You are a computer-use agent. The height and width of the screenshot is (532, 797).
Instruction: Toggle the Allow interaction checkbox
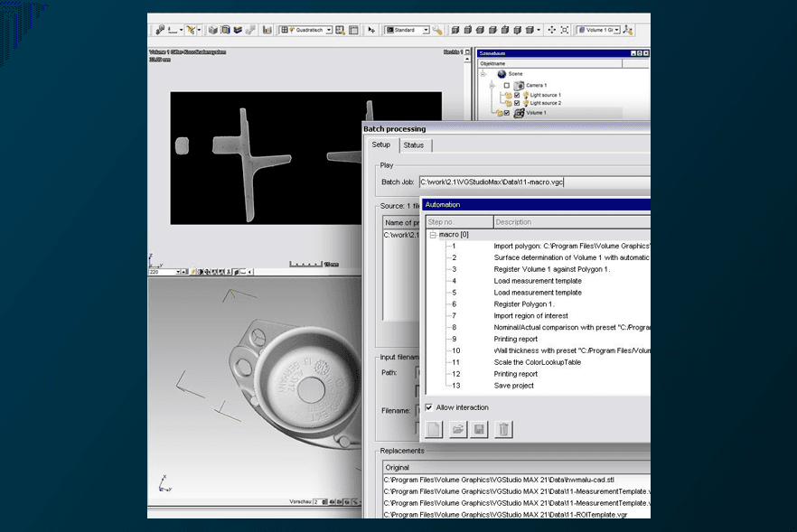click(429, 407)
